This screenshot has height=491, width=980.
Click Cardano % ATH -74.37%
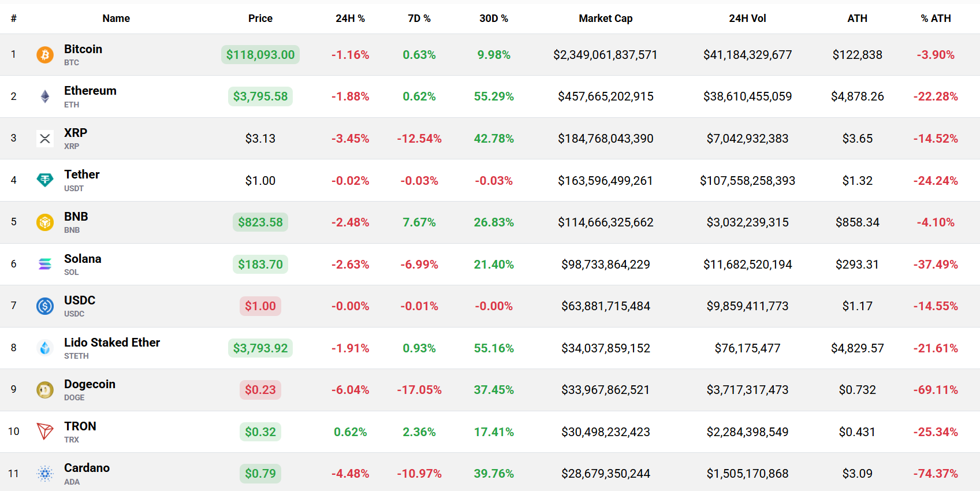[936, 474]
